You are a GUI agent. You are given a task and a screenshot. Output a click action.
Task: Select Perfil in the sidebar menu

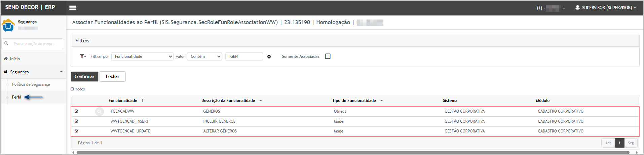[x=16, y=97]
